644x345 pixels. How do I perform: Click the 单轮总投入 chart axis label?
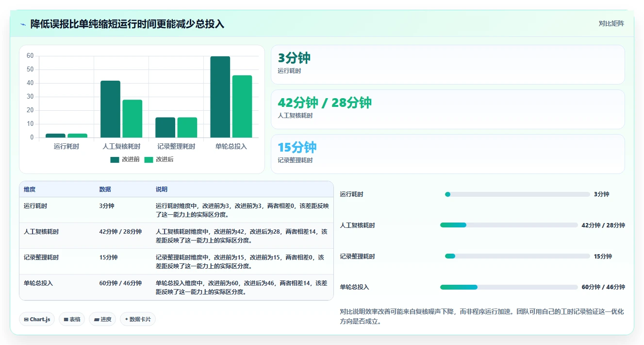[231, 146]
